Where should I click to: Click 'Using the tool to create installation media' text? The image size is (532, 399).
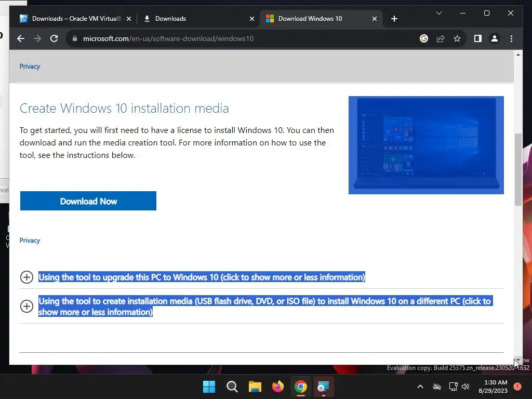pyautogui.click(x=265, y=307)
